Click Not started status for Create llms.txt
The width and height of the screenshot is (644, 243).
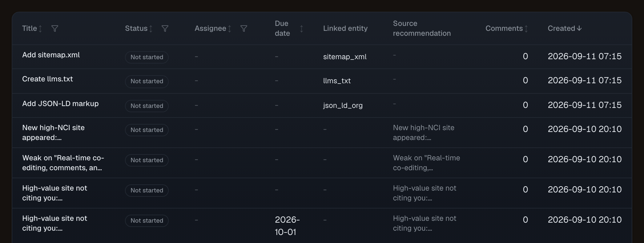click(147, 81)
